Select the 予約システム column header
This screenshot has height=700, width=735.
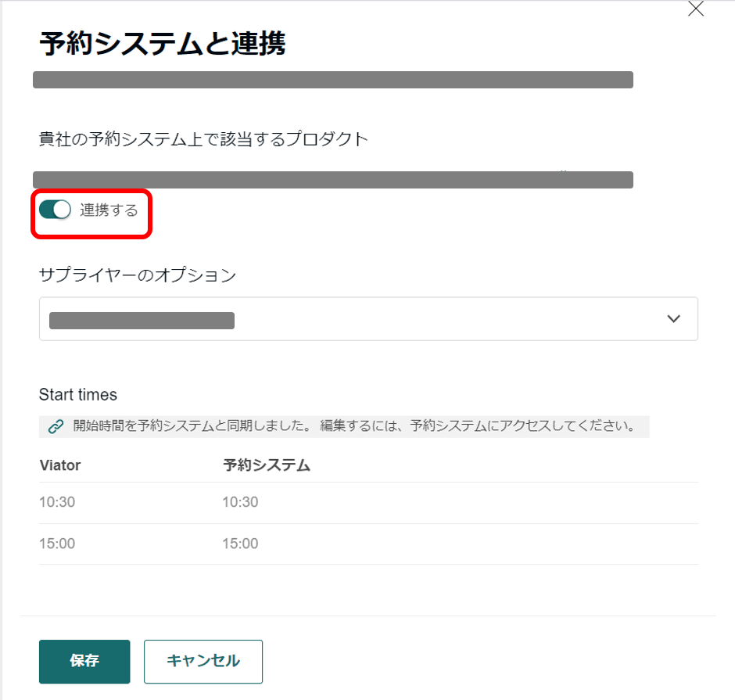[x=267, y=465]
